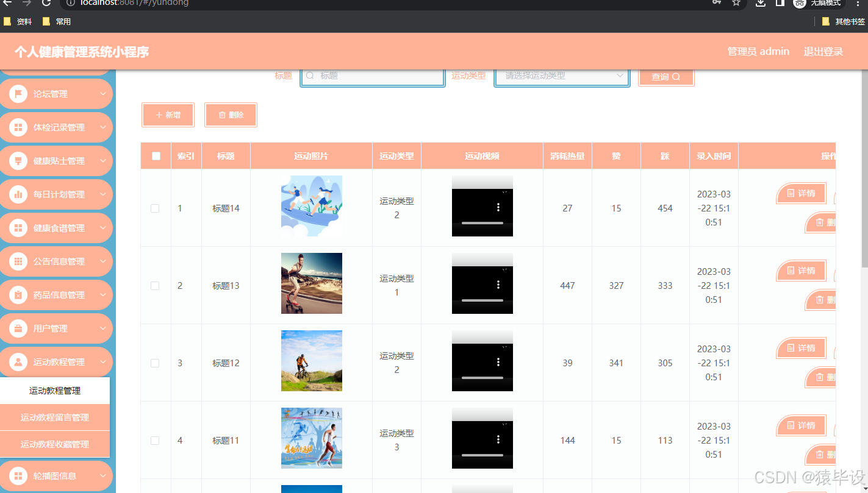The image size is (868, 493).
Task: Click the 消耗热量 column header
Action: click(x=567, y=156)
